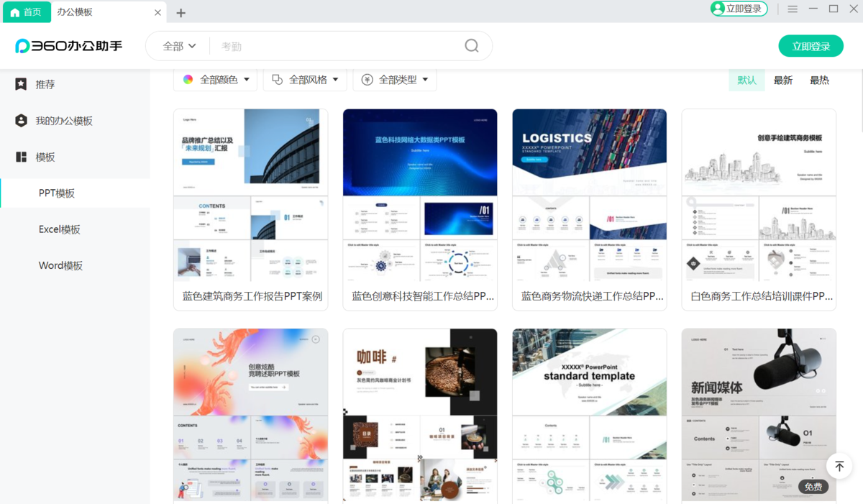
Task: Expand the 全部风格 filter dropdown
Action: 305,80
